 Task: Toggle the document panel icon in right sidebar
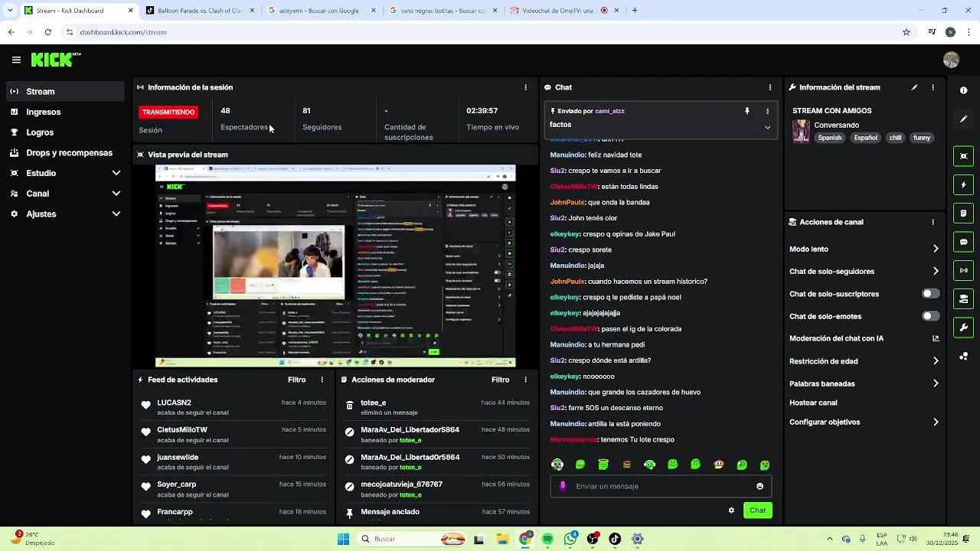pyautogui.click(x=963, y=213)
